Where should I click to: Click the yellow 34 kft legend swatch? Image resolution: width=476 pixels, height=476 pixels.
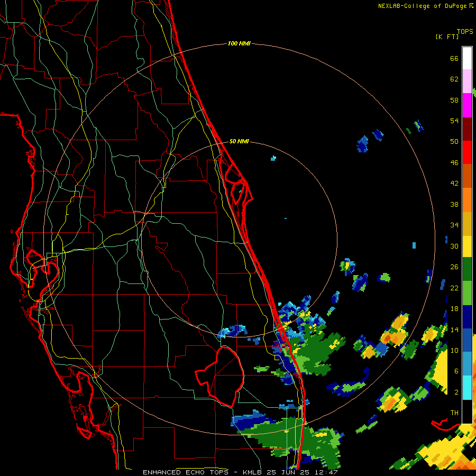pyautogui.click(x=467, y=246)
